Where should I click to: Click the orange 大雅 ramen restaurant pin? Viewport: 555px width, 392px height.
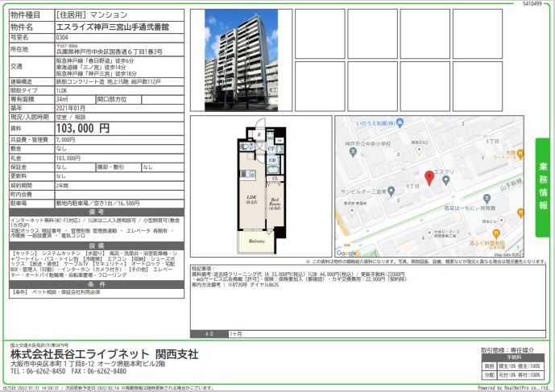click(520, 155)
